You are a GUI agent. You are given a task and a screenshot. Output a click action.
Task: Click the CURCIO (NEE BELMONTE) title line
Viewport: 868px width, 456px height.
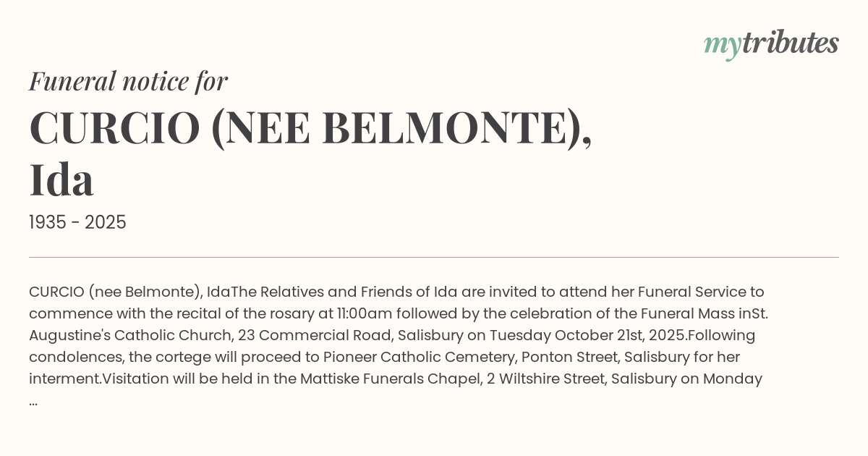tap(310, 127)
